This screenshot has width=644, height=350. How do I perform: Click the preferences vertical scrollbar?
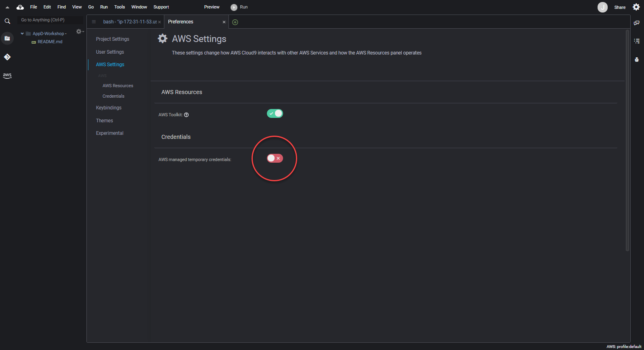(627, 140)
